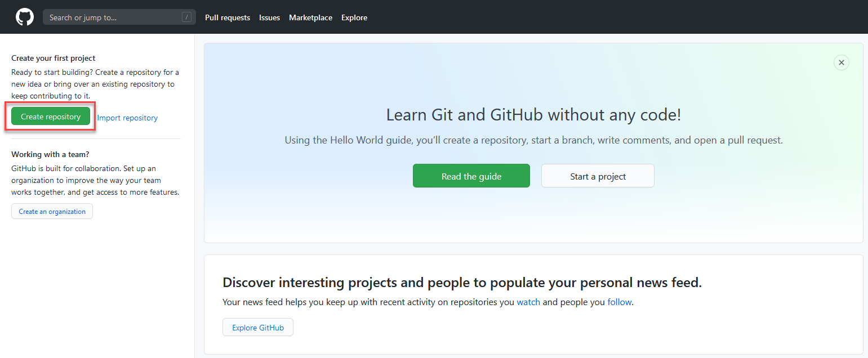Click Start a project
Image resolution: width=868 pixels, height=358 pixels.
tap(597, 176)
